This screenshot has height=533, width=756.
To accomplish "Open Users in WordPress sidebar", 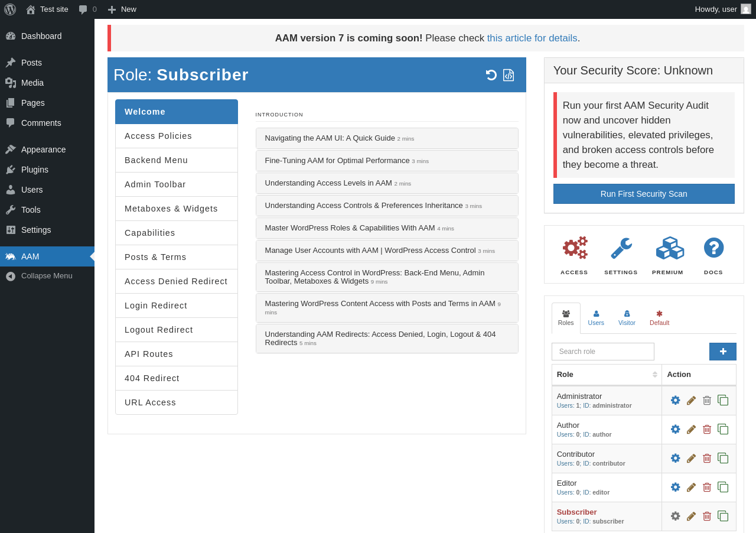I will [47, 190].
